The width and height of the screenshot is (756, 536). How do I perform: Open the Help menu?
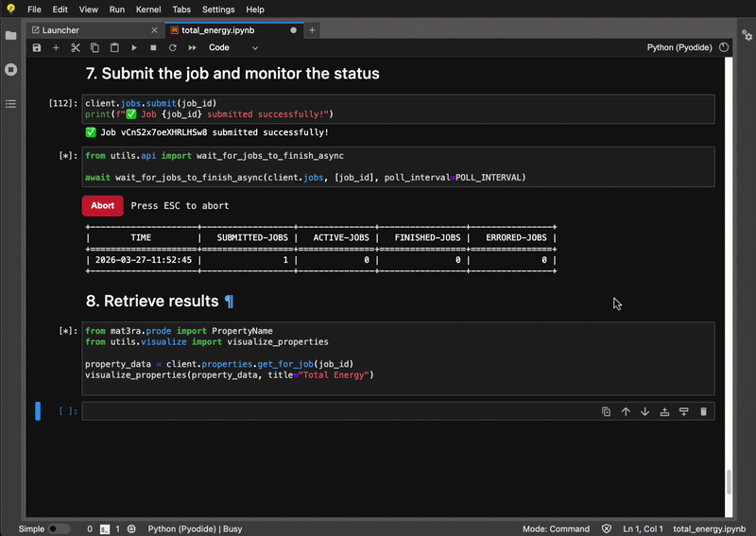[x=255, y=9]
